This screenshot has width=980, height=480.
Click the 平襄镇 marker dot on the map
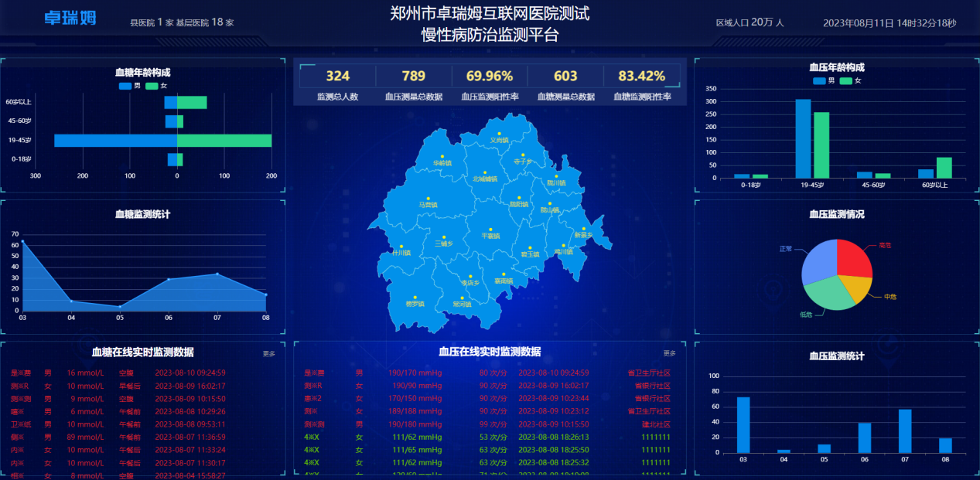pyautogui.click(x=490, y=230)
